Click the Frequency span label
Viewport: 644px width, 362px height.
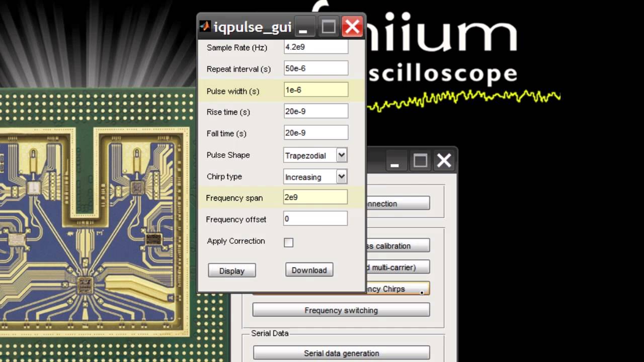coord(234,198)
